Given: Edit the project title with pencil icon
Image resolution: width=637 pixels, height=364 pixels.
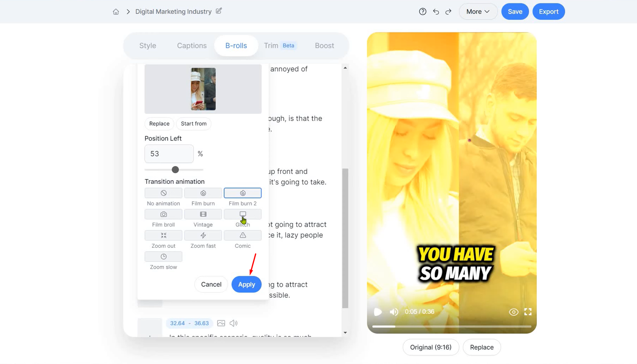Looking at the screenshot, I should click(x=219, y=11).
